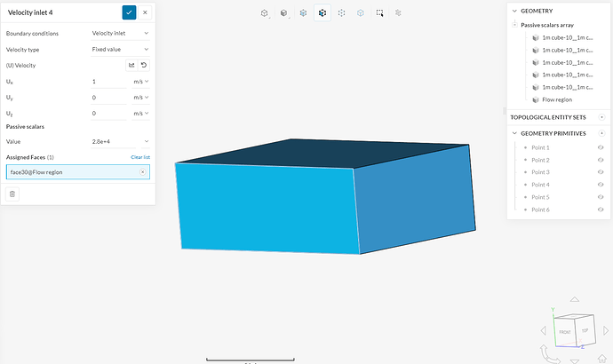Remove face30@Flow region from assignment
Viewport: 613px width, 364px height.
[x=143, y=172]
